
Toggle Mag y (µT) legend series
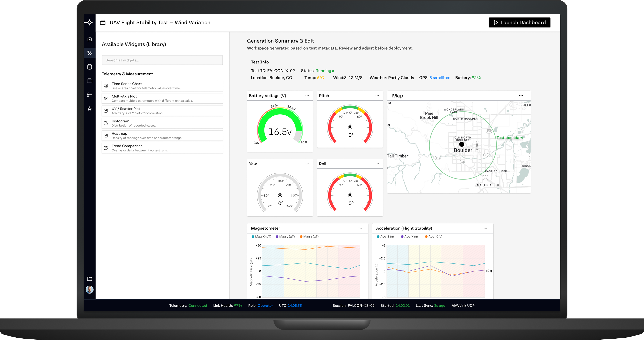[x=285, y=237]
